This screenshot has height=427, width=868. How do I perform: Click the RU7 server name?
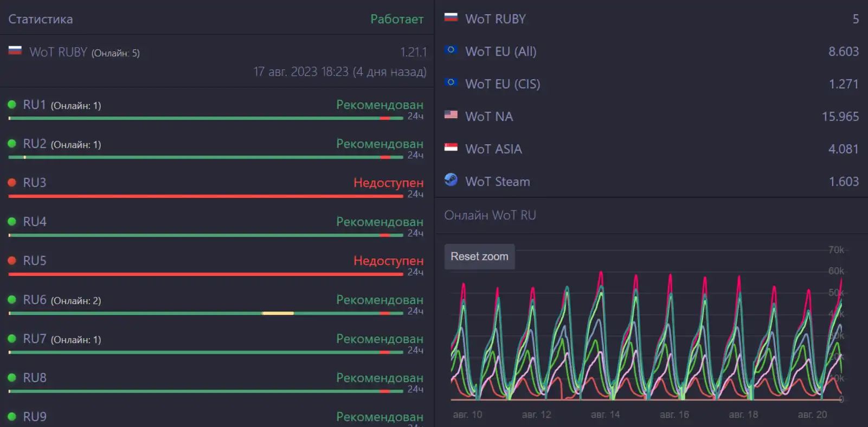(x=35, y=339)
